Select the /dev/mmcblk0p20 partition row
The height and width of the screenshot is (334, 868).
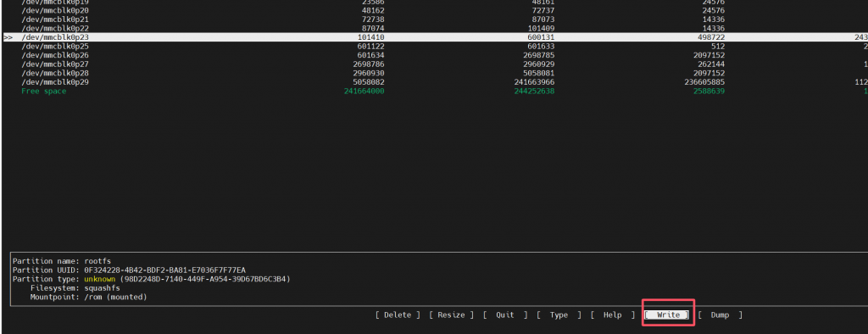[435, 10]
